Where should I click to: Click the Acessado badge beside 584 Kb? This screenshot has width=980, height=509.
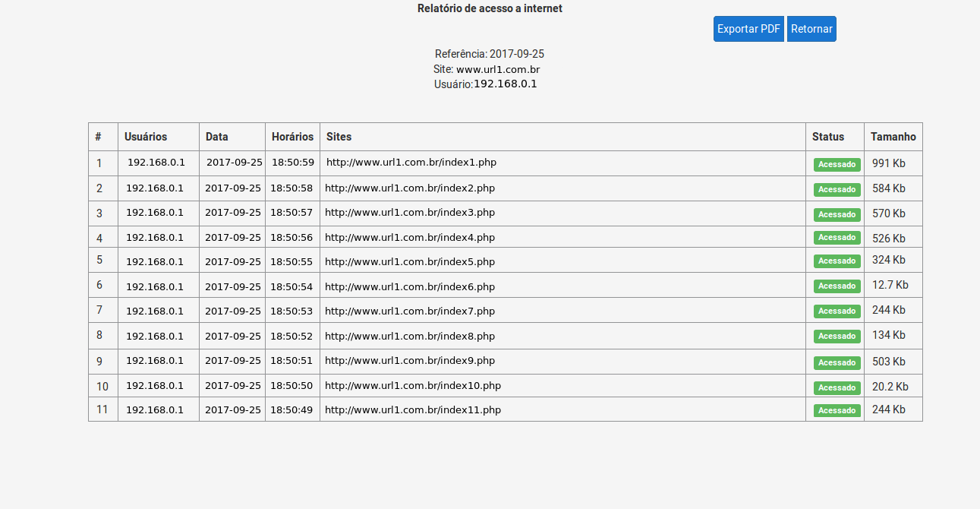tap(837, 189)
